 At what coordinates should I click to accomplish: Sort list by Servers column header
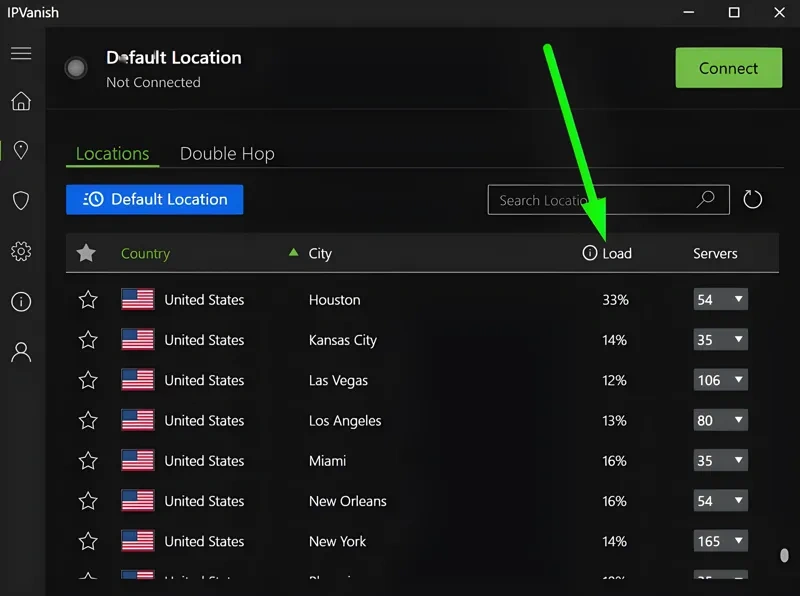(x=715, y=253)
